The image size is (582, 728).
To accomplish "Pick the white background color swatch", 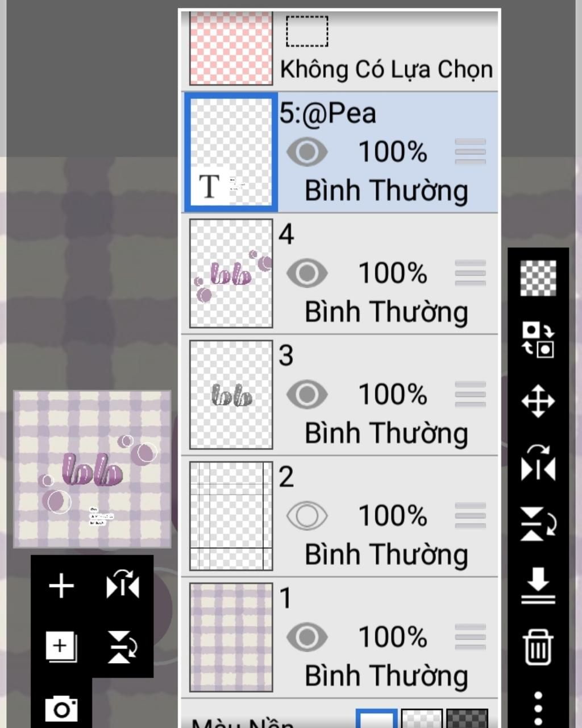I will tap(376, 719).
